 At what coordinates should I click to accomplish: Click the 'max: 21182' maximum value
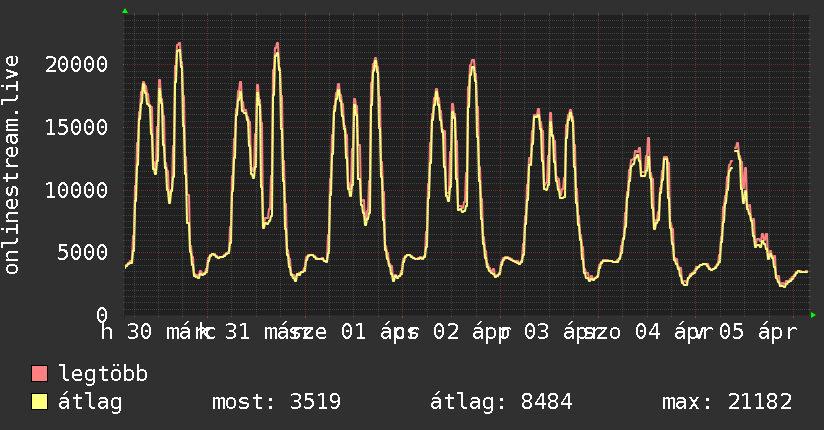(x=727, y=402)
